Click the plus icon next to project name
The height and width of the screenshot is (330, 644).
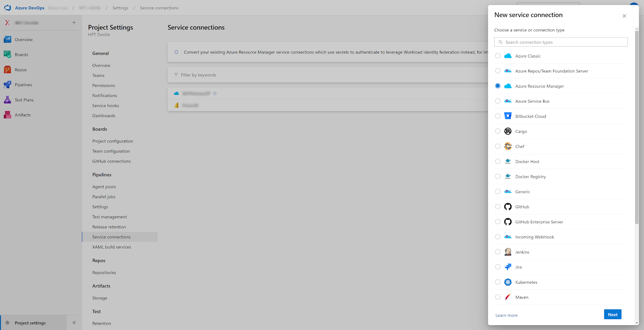click(x=74, y=23)
